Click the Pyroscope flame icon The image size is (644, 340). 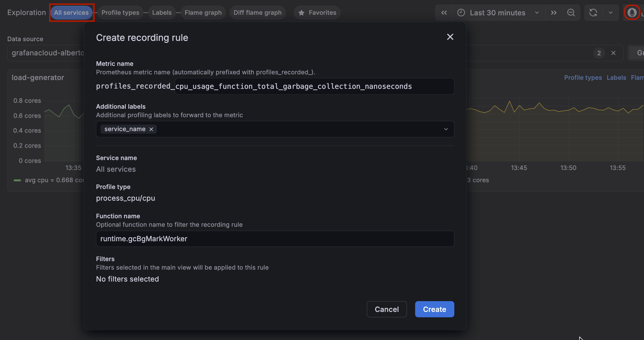point(632,13)
